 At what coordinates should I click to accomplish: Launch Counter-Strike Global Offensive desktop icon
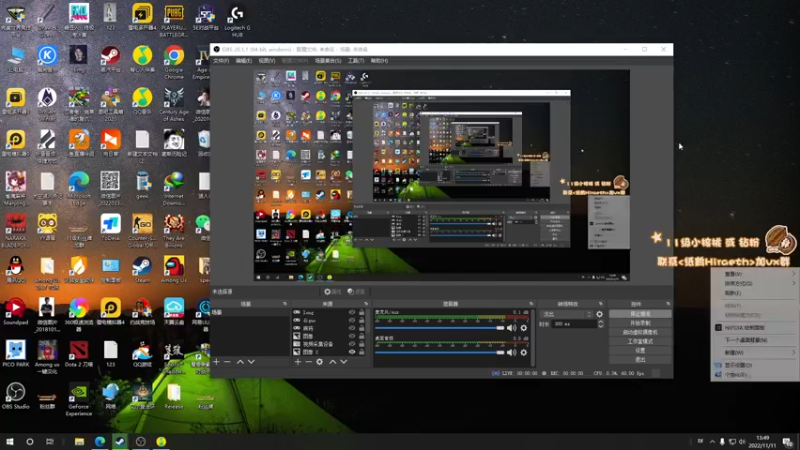point(142,231)
